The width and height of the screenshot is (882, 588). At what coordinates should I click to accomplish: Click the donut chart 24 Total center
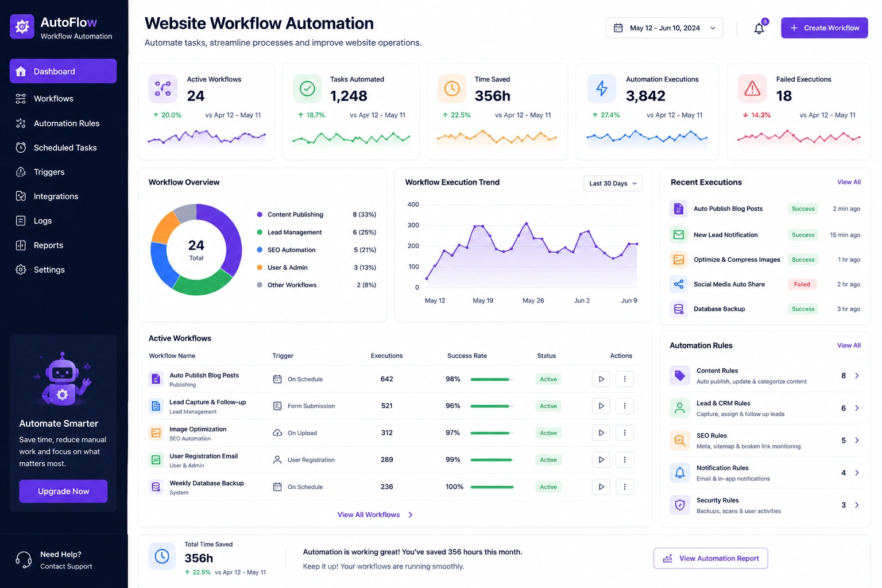pyautogui.click(x=196, y=250)
